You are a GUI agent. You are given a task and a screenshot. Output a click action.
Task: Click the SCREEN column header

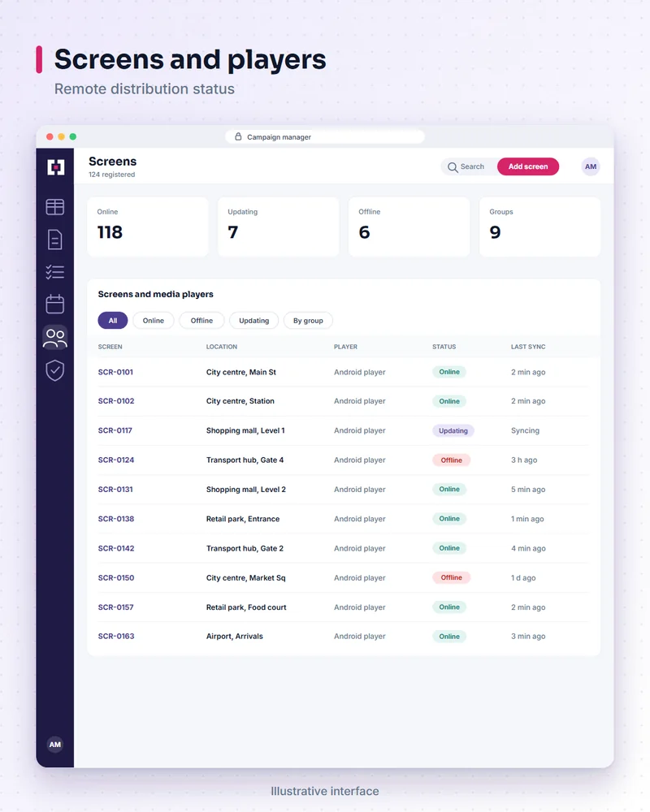pos(110,347)
